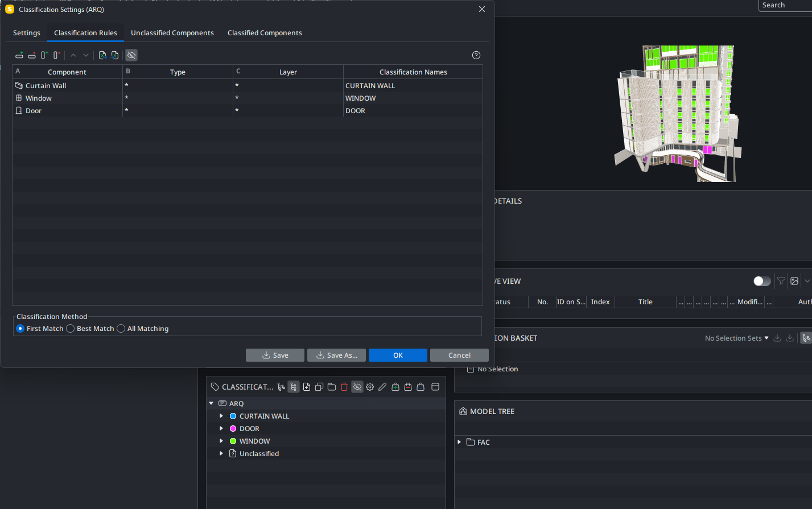Expand the DOOR tree node

coord(221,428)
